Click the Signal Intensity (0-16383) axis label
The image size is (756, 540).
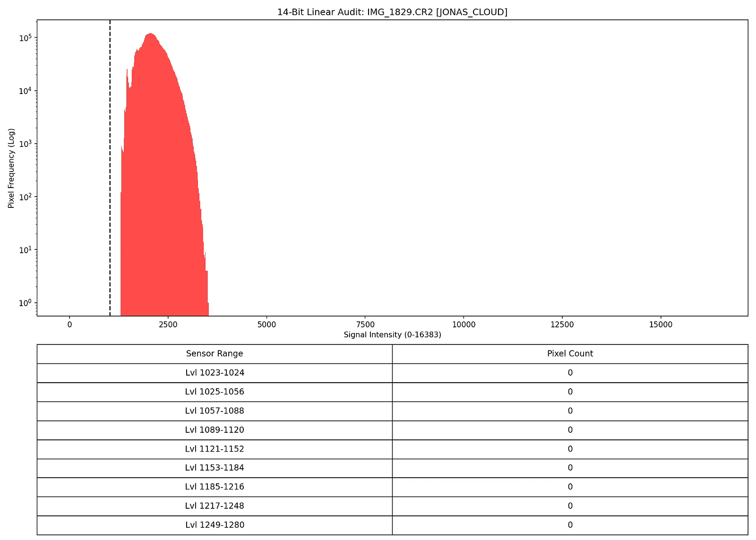pyautogui.click(x=392, y=334)
